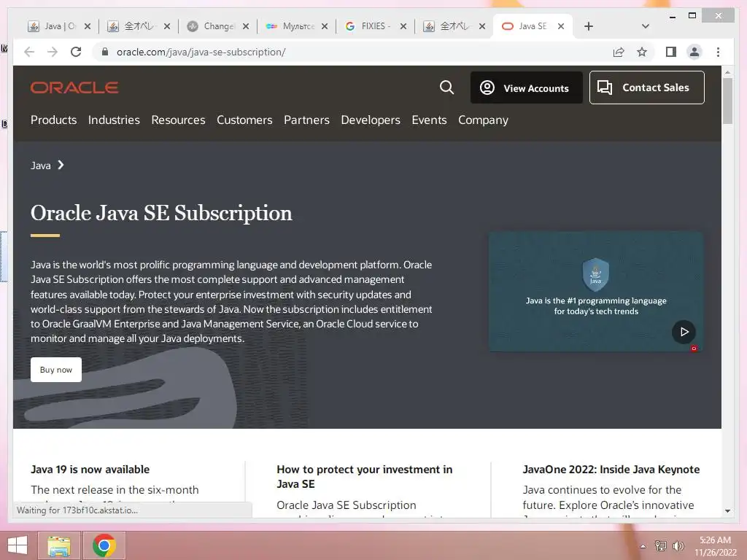Open the Windows Start button

tap(18, 545)
